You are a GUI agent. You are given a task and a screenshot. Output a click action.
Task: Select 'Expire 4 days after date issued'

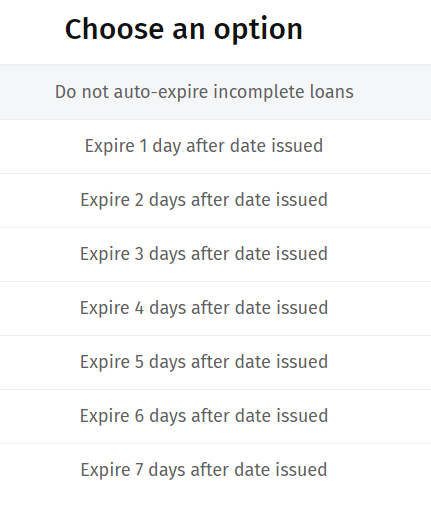click(x=215, y=308)
